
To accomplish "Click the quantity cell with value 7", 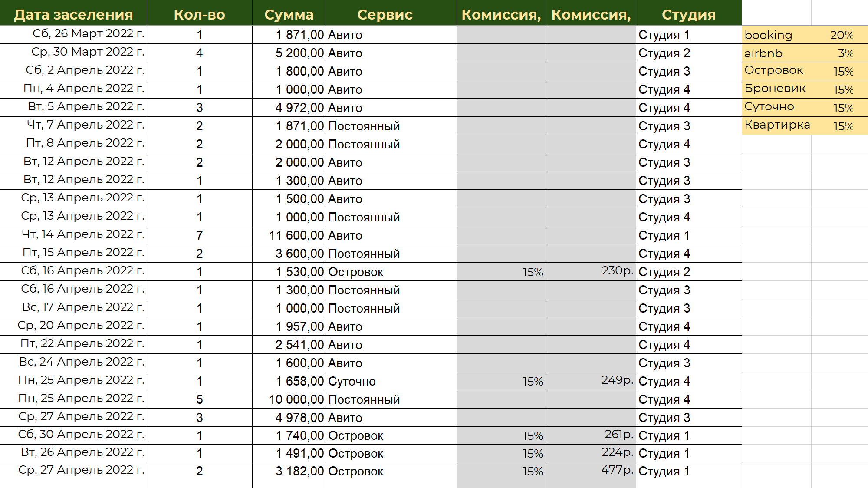I will 200,235.
